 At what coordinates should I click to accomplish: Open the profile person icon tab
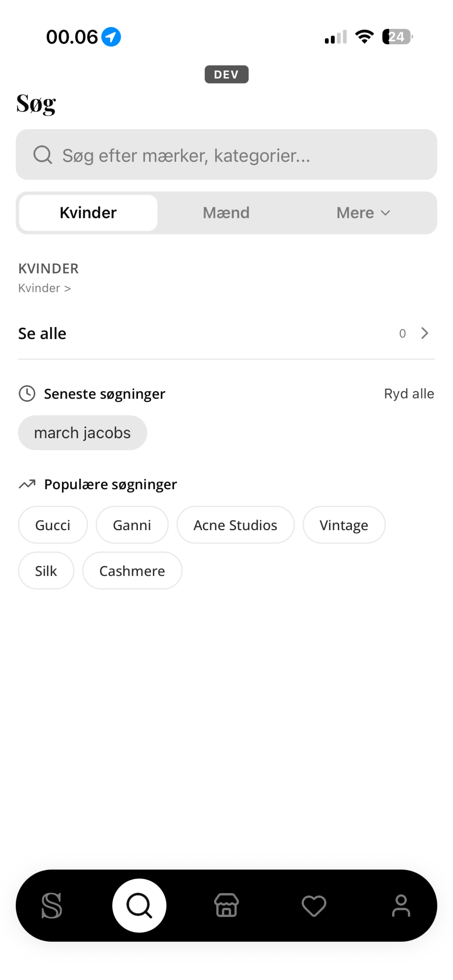[x=401, y=905]
